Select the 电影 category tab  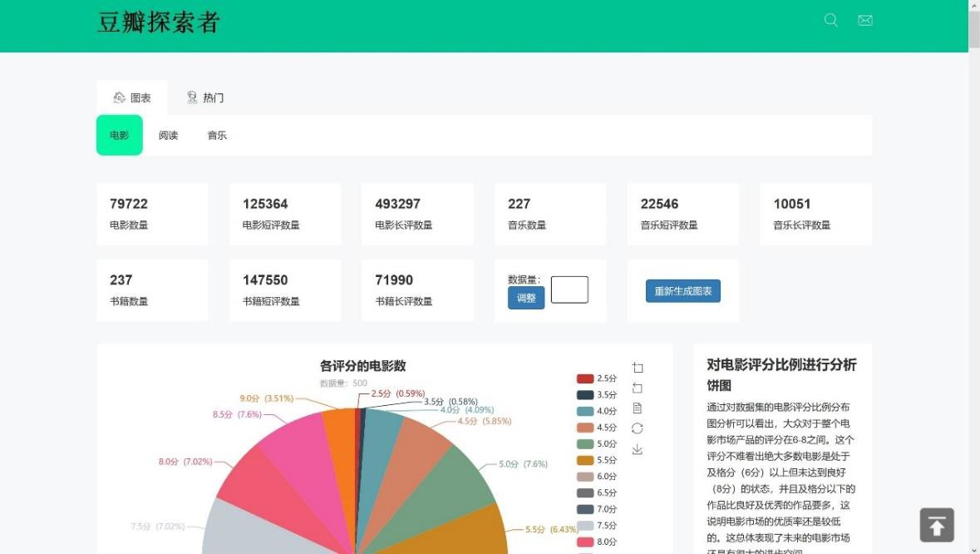[120, 135]
